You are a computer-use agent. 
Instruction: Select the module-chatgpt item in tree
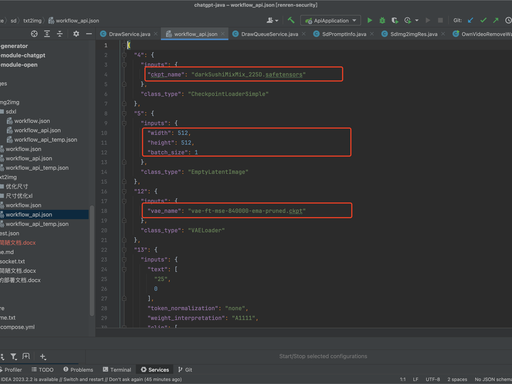point(23,55)
